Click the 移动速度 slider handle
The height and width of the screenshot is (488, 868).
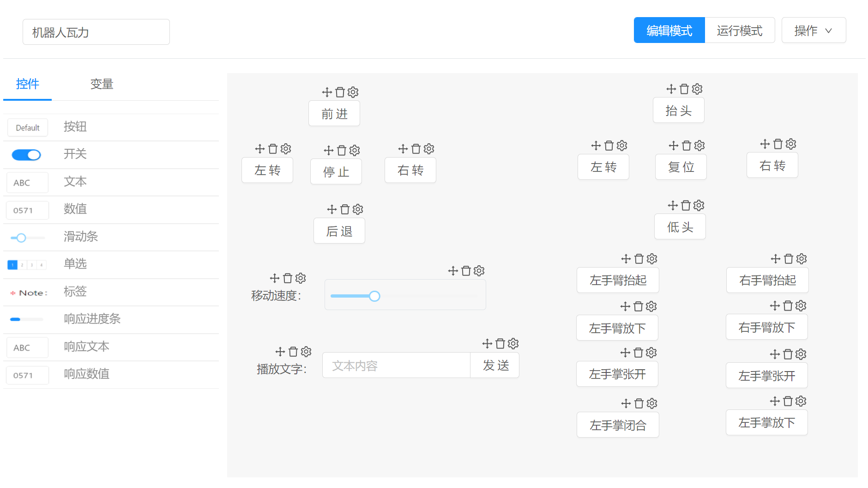pyautogui.click(x=374, y=296)
